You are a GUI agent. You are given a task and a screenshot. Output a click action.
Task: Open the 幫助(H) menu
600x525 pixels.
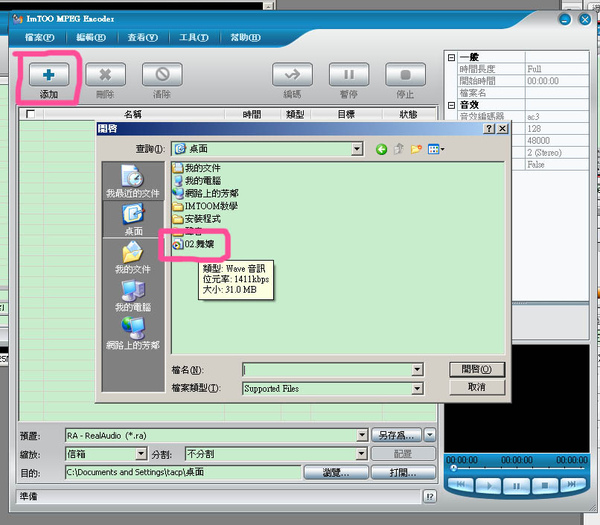(x=245, y=38)
